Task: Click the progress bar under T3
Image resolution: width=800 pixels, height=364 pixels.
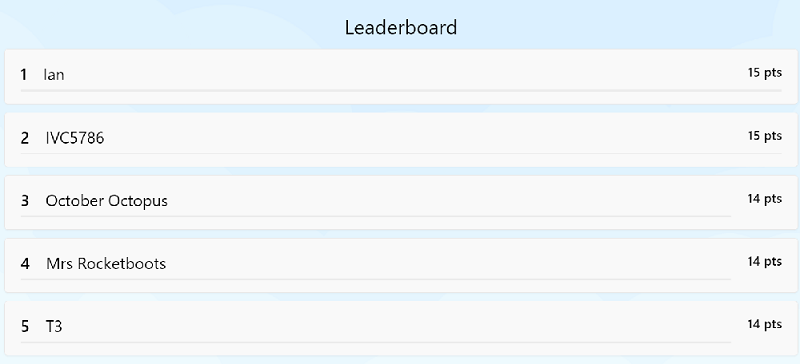Action: click(x=376, y=342)
